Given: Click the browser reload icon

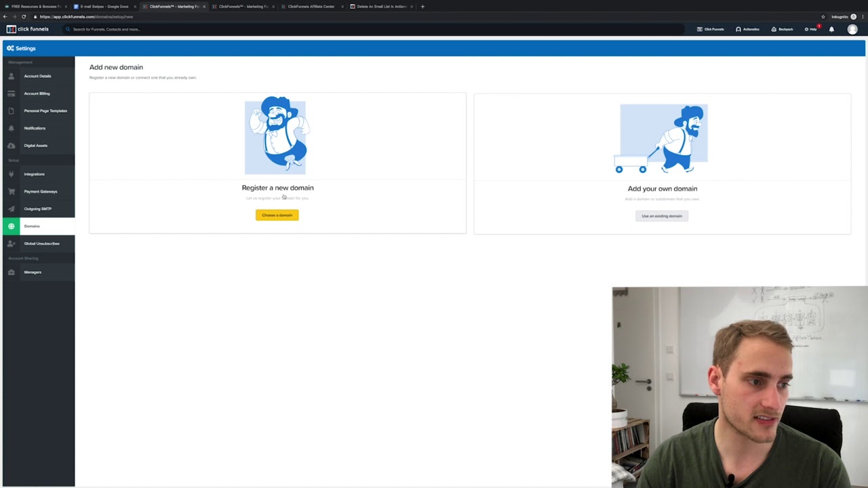Looking at the screenshot, I should click(24, 17).
